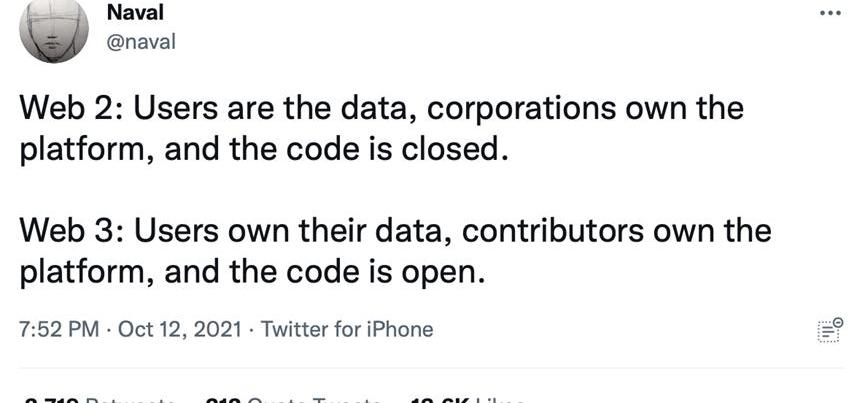The height and width of the screenshot is (403, 865).
Task: View the Quote Tweets list
Action: (x=290, y=398)
